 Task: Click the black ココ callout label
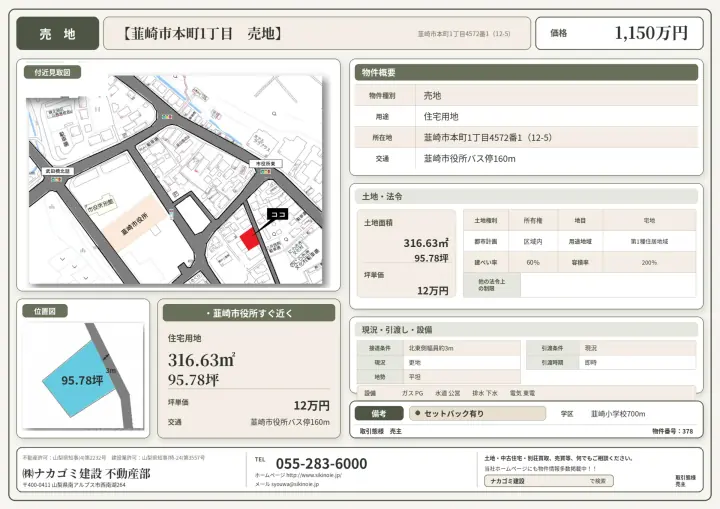(x=278, y=214)
